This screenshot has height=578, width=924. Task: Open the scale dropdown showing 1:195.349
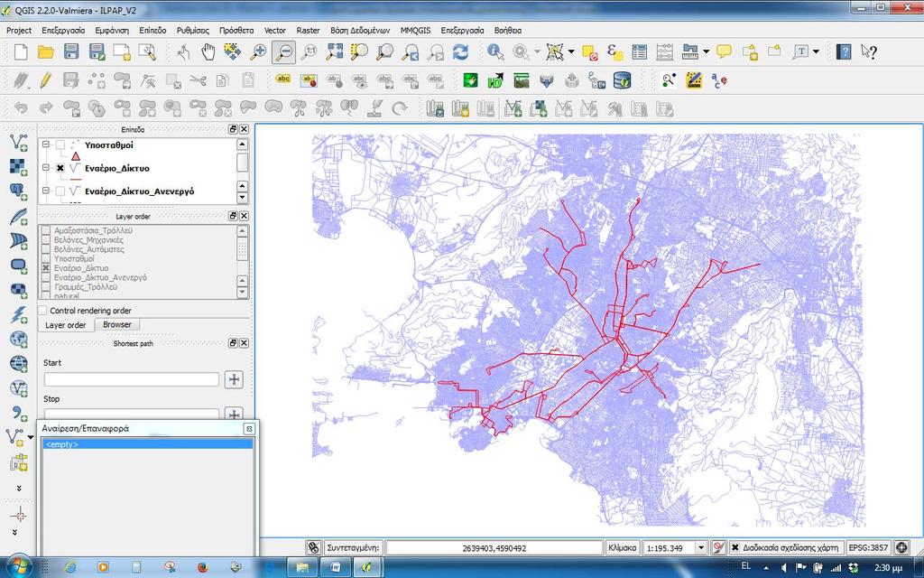point(700,548)
